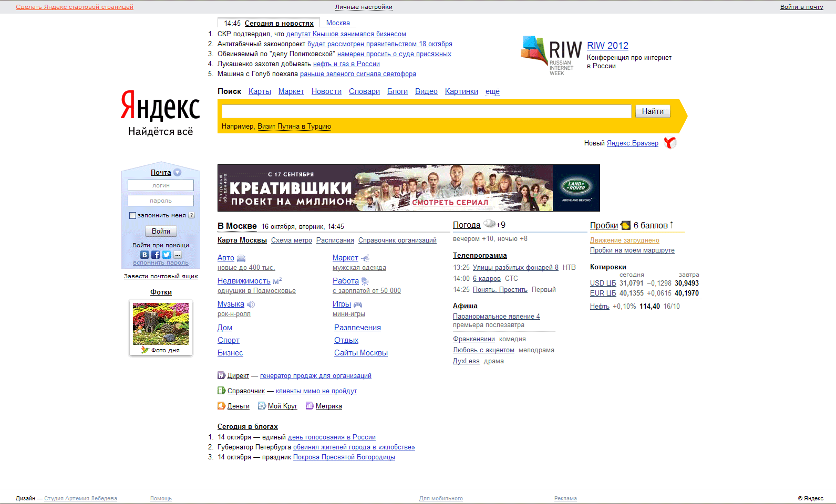836x504 pixels.
Task: Click the Yandex Browser red Y icon
Action: click(670, 143)
